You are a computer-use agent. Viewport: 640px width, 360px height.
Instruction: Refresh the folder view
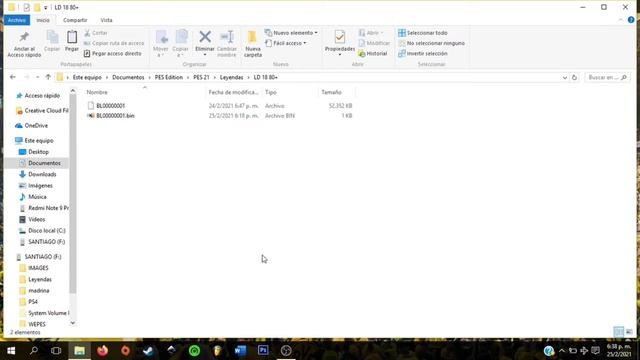click(574, 78)
